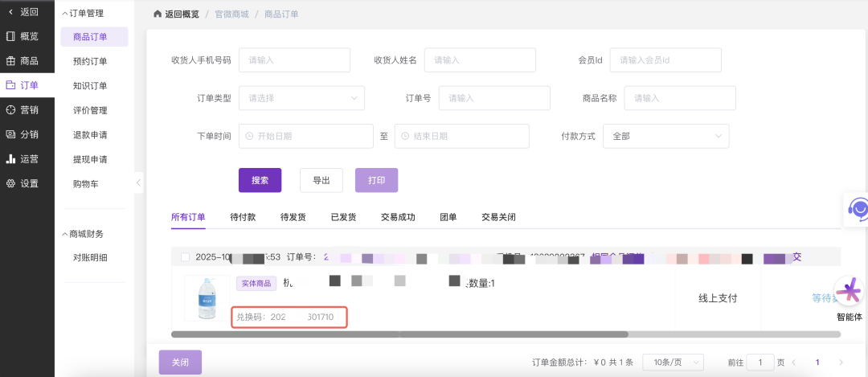Select the 交易成功 tab
The image size is (868, 377).
pos(398,217)
